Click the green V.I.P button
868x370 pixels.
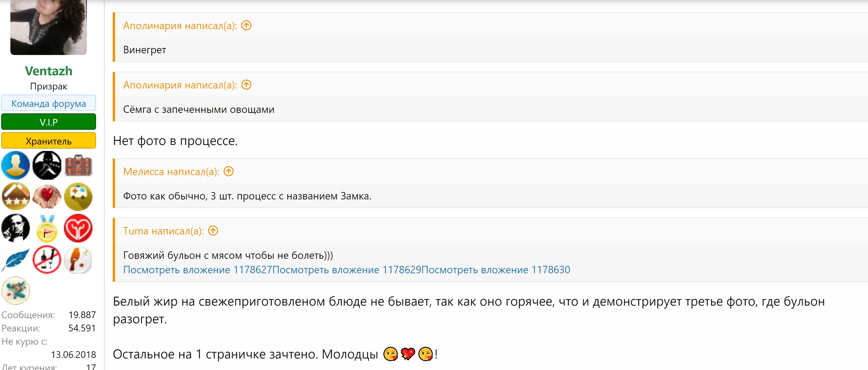(49, 122)
